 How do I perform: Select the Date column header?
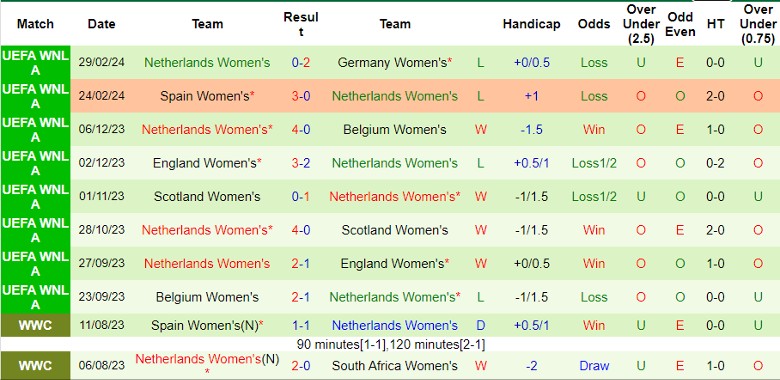(x=101, y=24)
